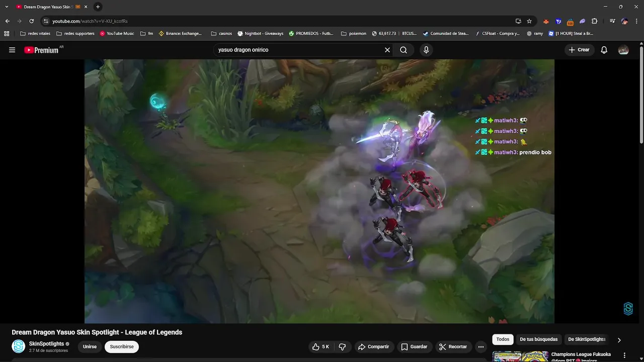Open more actions three-dot menu
This screenshot has width=644, height=362.
point(481,347)
